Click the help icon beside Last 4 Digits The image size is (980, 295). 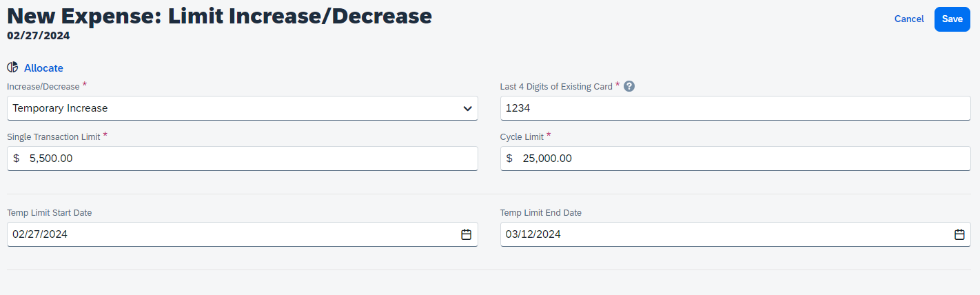pos(629,87)
